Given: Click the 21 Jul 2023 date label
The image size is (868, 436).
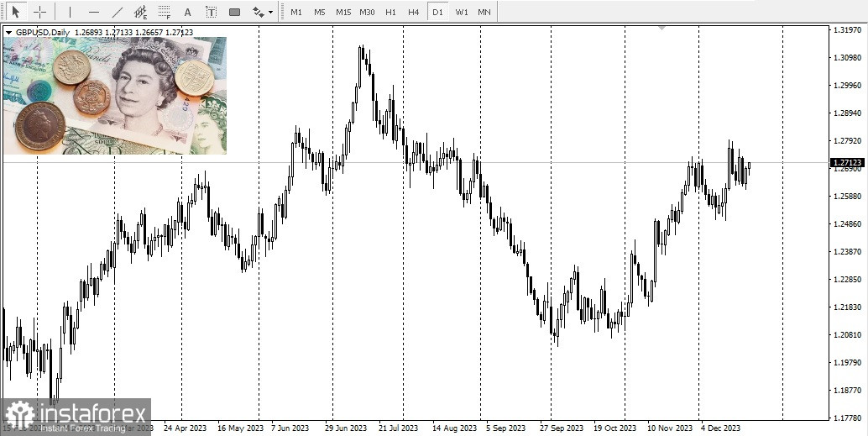Looking at the screenshot, I should point(398,428).
